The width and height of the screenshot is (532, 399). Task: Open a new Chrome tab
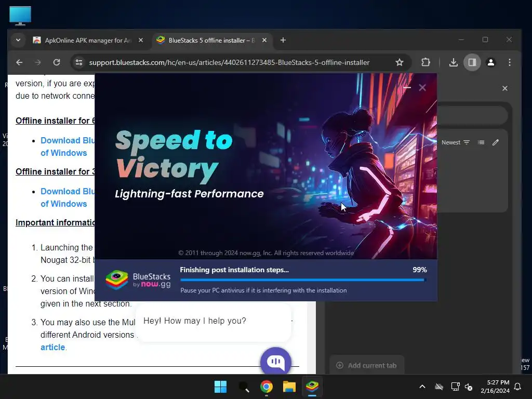[x=283, y=40]
